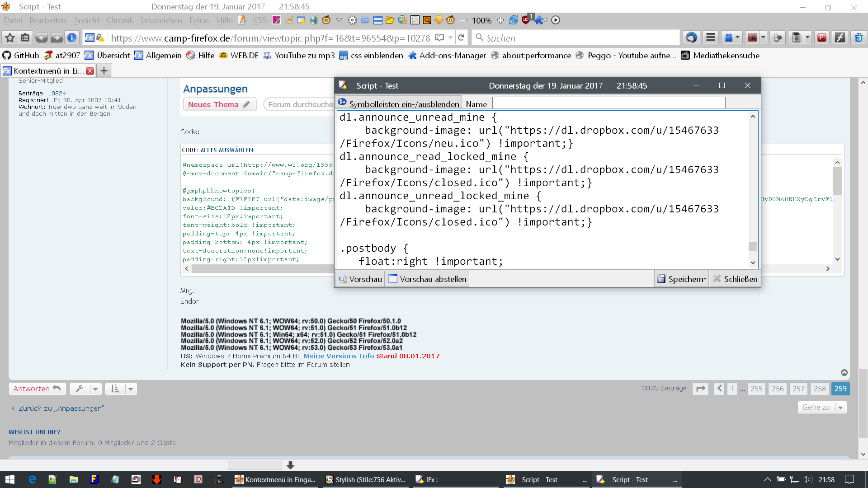Expand the wrench tool dropdown arrow

coord(95,389)
